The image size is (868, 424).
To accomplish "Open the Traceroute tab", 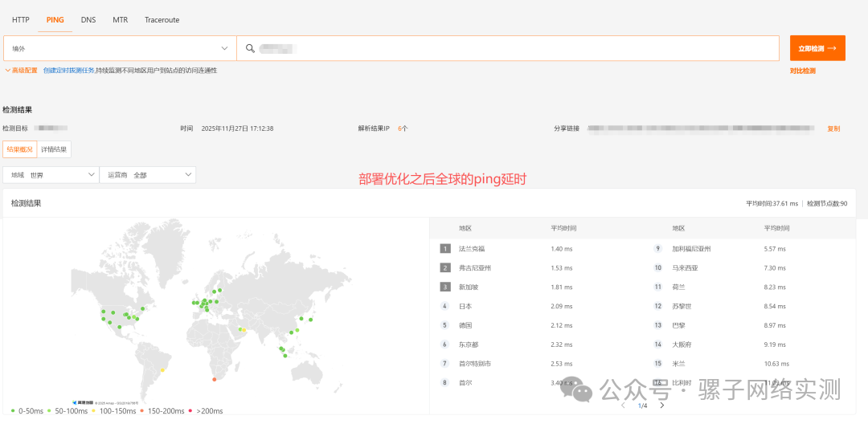I will [162, 19].
